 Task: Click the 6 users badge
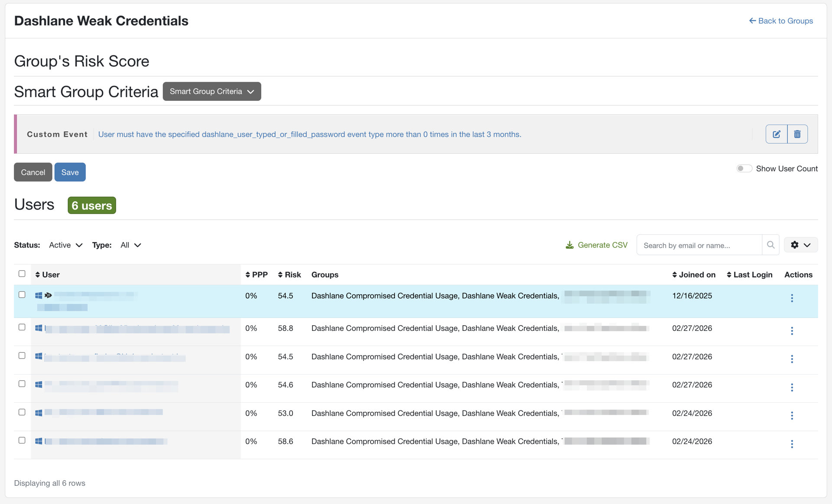[92, 205]
